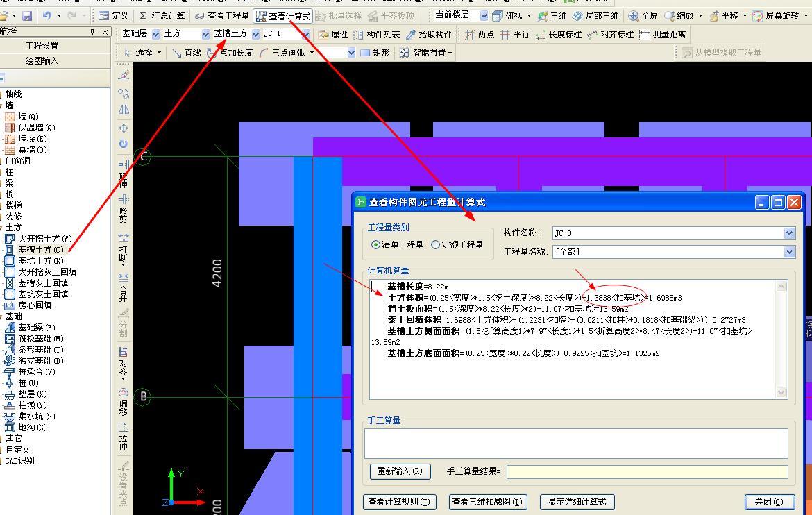Click the 打断 tool in vertical toolbar
The height and width of the screenshot is (515, 812).
tap(124, 249)
